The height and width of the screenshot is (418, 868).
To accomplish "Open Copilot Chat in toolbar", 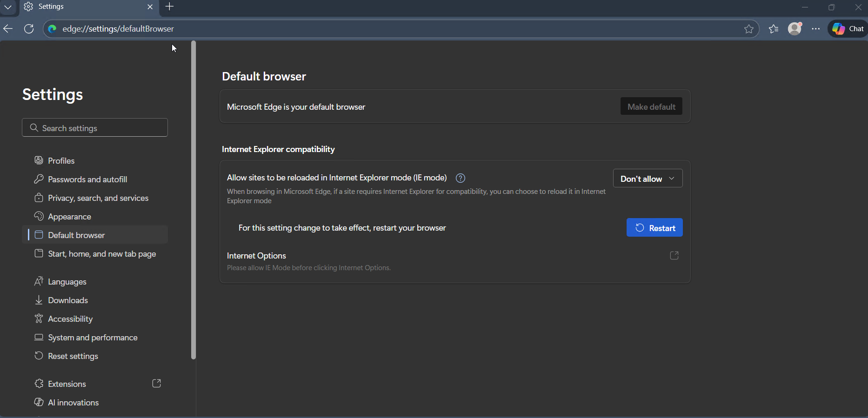I will [x=848, y=29].
